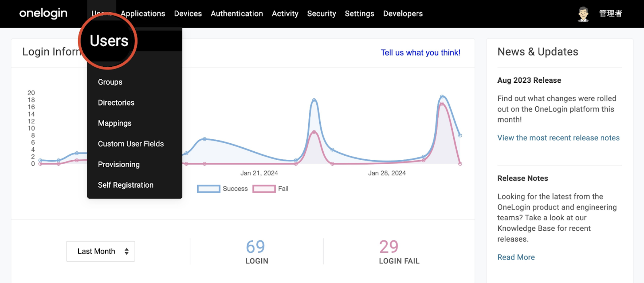This screenshot has width=644, height=283.
Task: Open the Activity menu
Action: click(x=285, y=13)
